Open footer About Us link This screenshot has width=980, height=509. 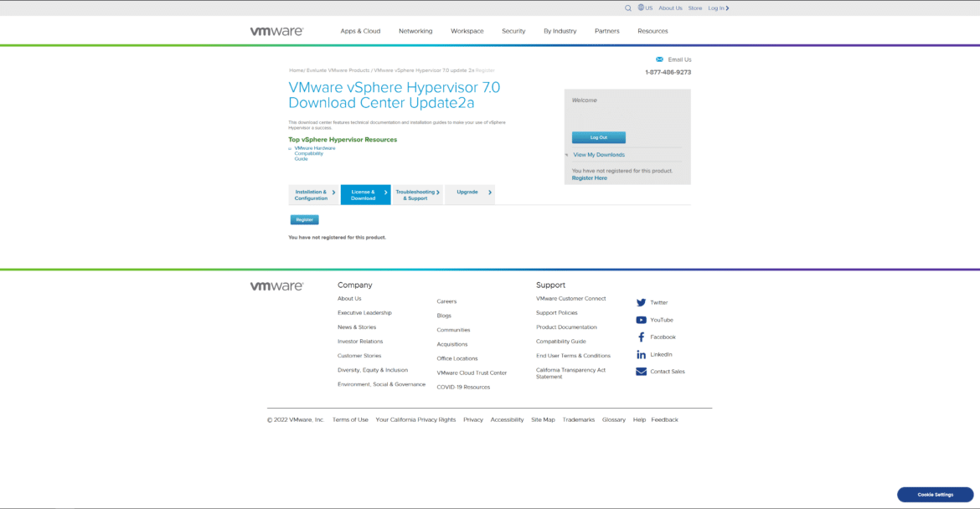tap(349, 299)
